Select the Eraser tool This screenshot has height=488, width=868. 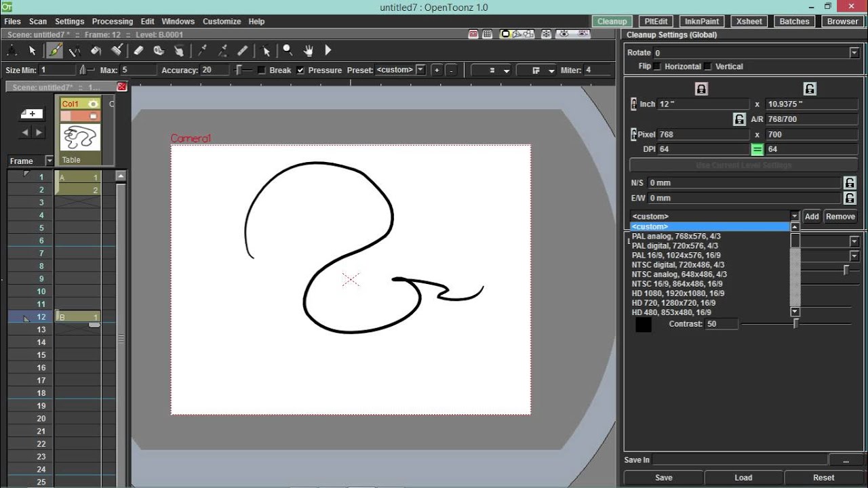pyautogui.click(x=138, y=50)
